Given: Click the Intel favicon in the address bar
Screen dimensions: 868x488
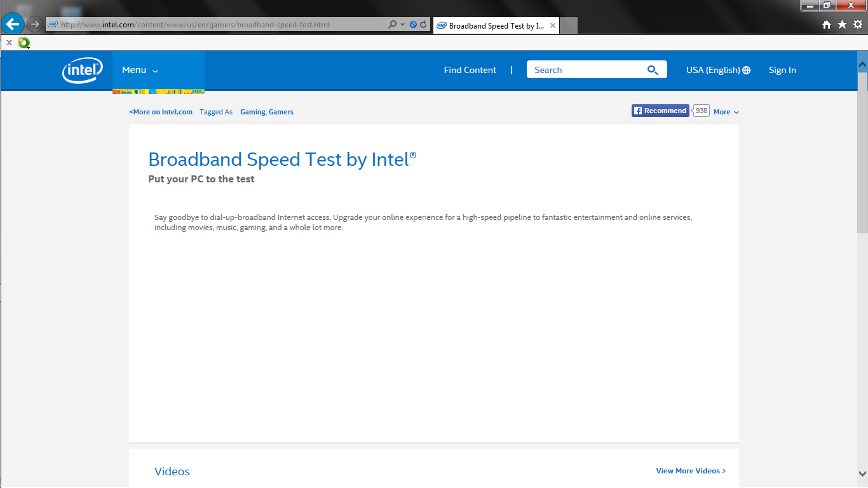Looking at the screenshot, I should pos(53,25).
